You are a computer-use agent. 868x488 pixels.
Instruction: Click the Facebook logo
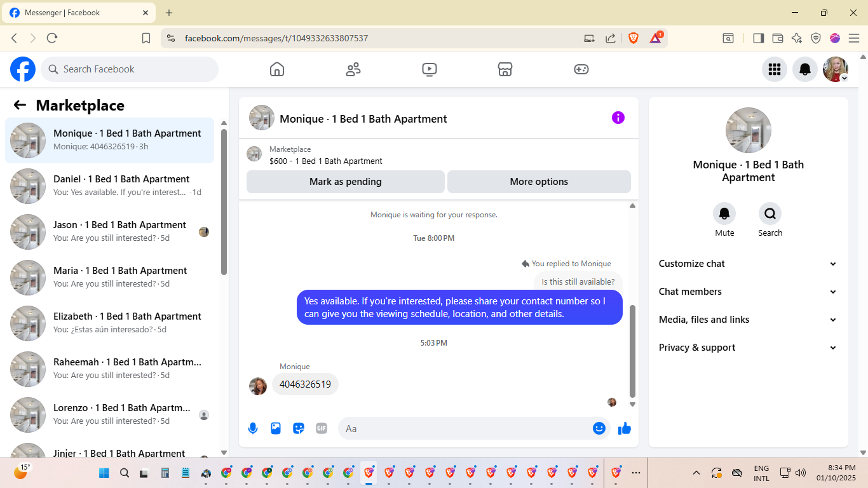tap(23, 69)
